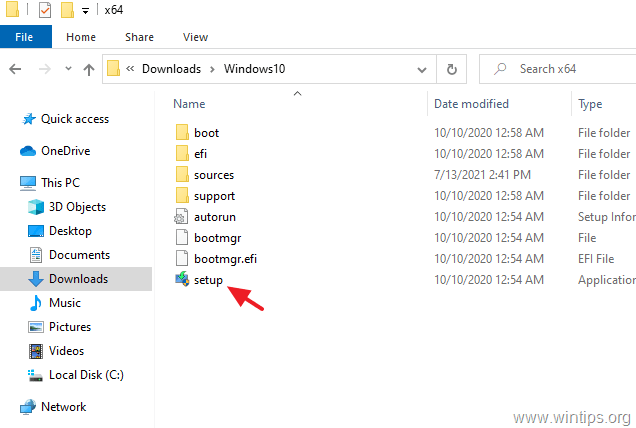Sort by the Type column header
The height and width of the screenshot is (428, 636).
590,104
